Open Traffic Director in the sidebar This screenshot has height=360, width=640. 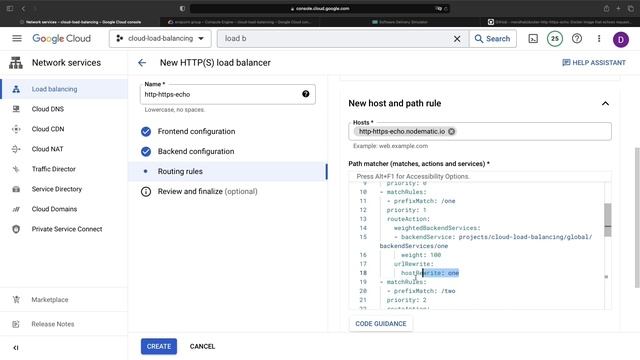(x=64, y=169)
